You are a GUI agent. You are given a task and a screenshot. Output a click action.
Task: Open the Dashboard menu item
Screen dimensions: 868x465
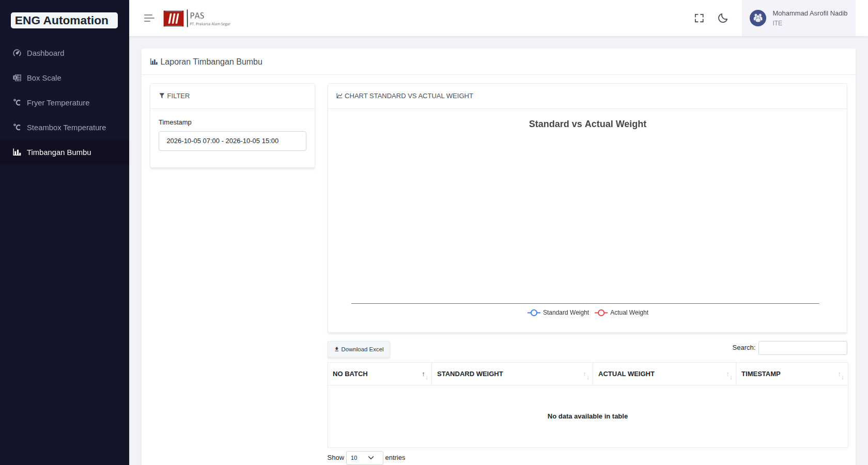(65, 53)
